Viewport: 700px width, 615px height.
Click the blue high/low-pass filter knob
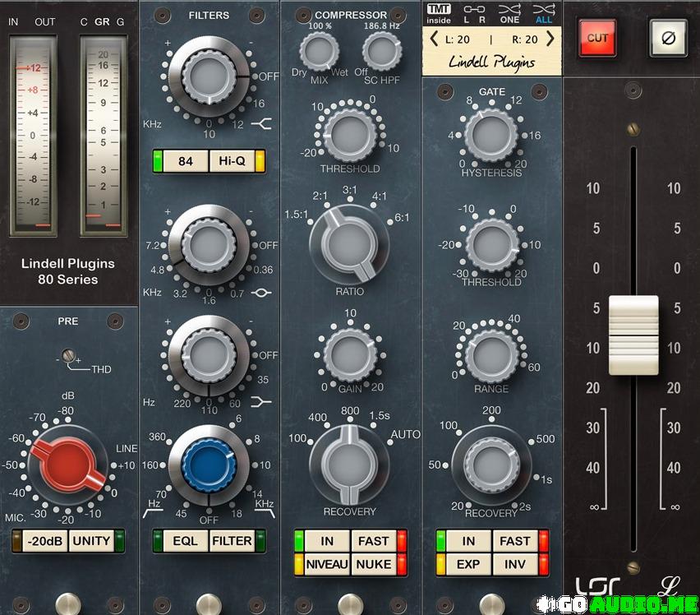click(208, 464)
